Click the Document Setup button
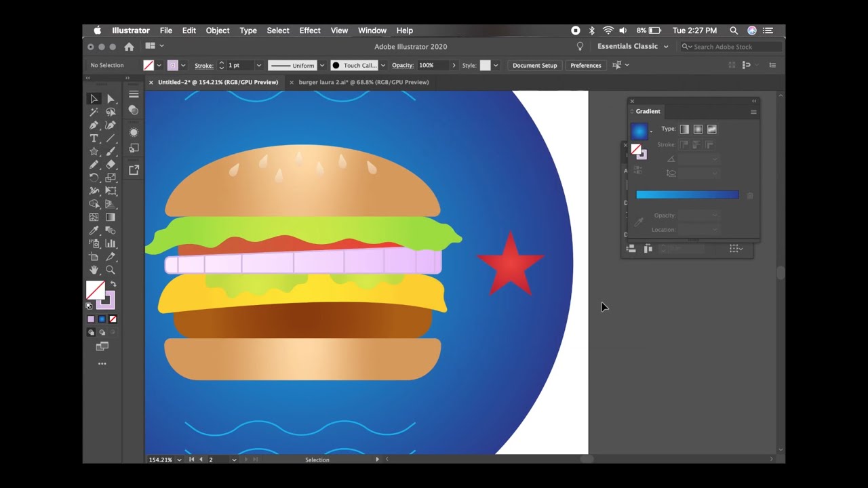Viewport: 868px width, 488px height. pyautogui.click(x=535, y=66)
